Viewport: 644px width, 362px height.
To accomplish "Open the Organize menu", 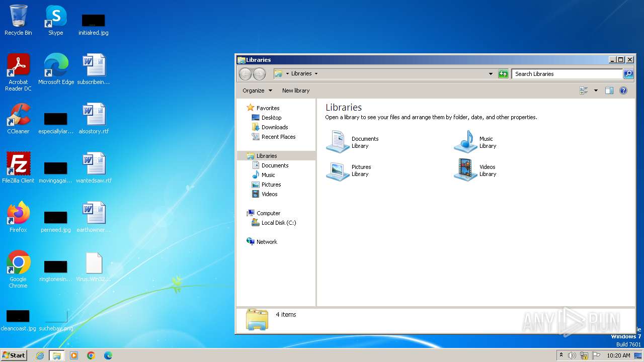I will pos(257,90).
